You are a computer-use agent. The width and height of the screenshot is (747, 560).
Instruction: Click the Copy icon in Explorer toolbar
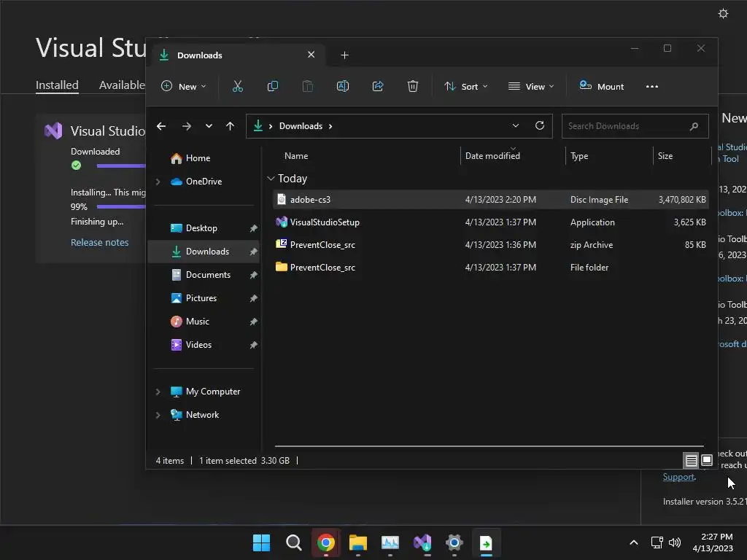pos(273,86)
